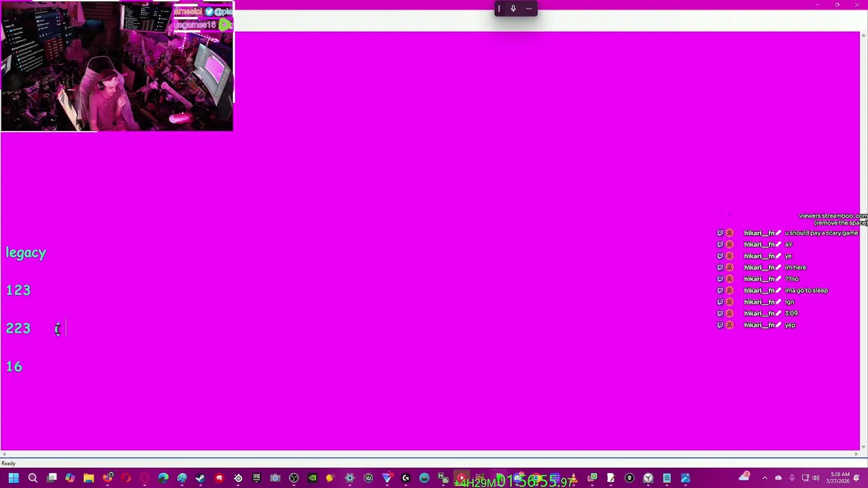Click the "im here" chat message
868x488 pixels.
[795, 268]
